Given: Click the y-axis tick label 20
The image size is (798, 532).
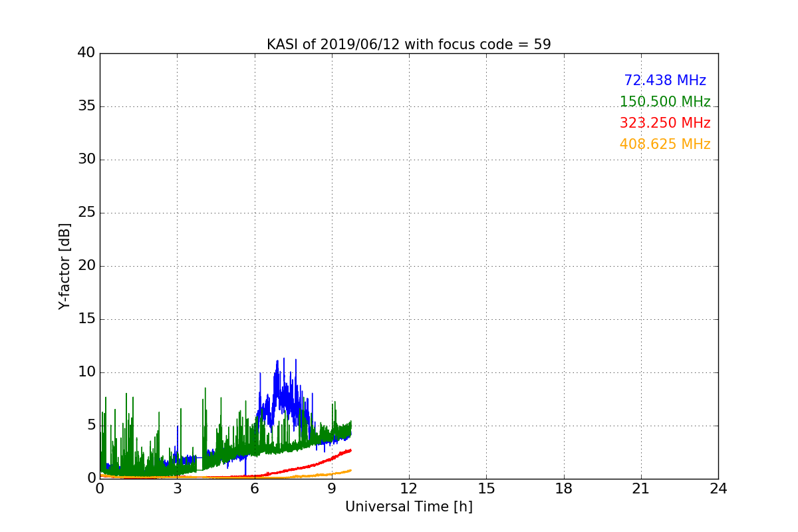Looking at the screenshot, I should click(x=86, y=266).
